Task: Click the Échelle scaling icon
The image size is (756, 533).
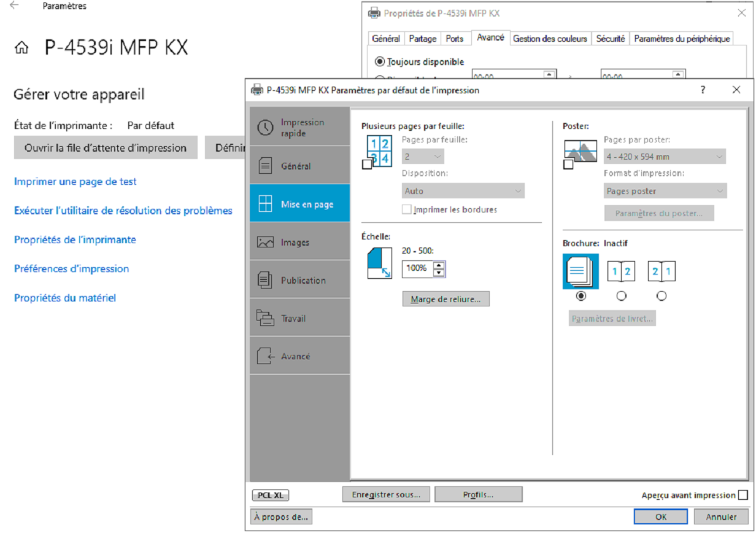Action: tap(379, 262)
